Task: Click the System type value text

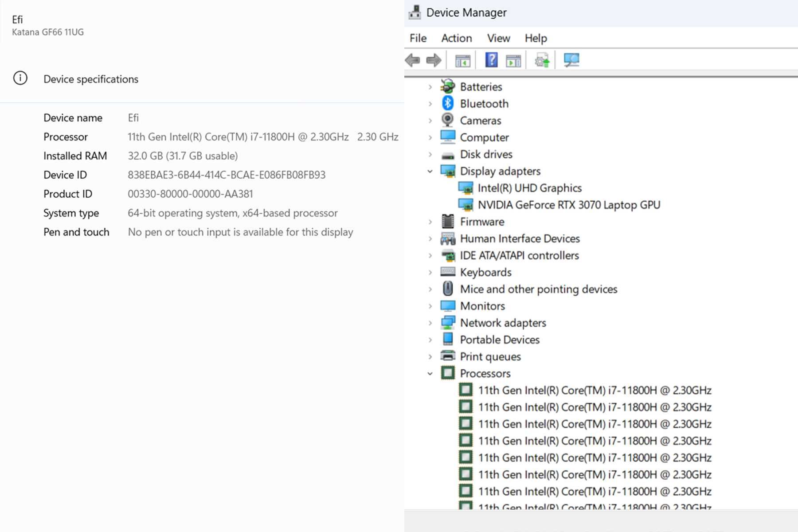Action: tap(233, 213)
